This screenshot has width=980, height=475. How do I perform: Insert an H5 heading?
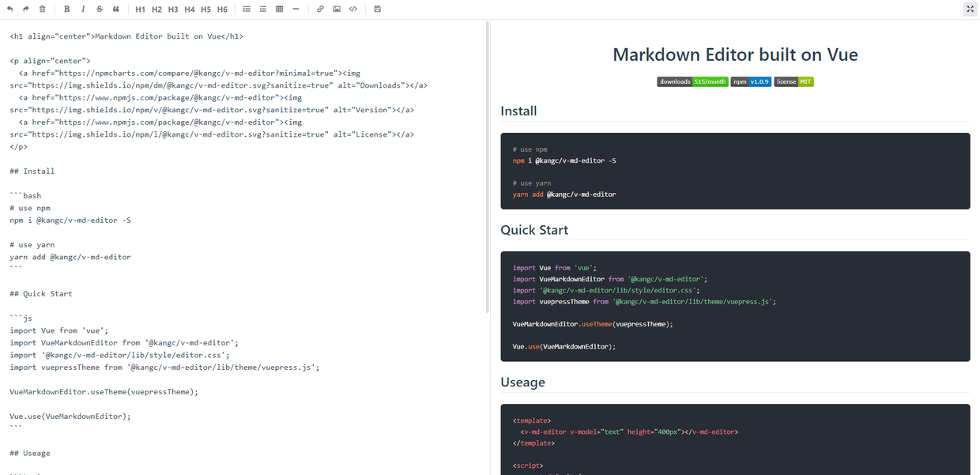205,9
